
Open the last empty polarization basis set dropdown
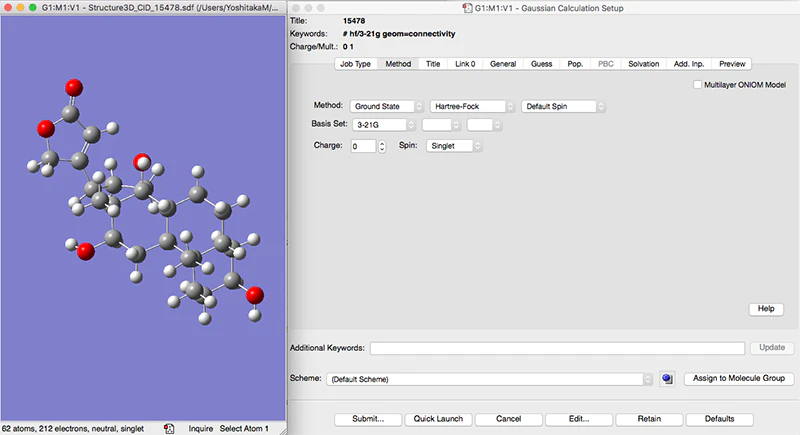click(484, 125)
